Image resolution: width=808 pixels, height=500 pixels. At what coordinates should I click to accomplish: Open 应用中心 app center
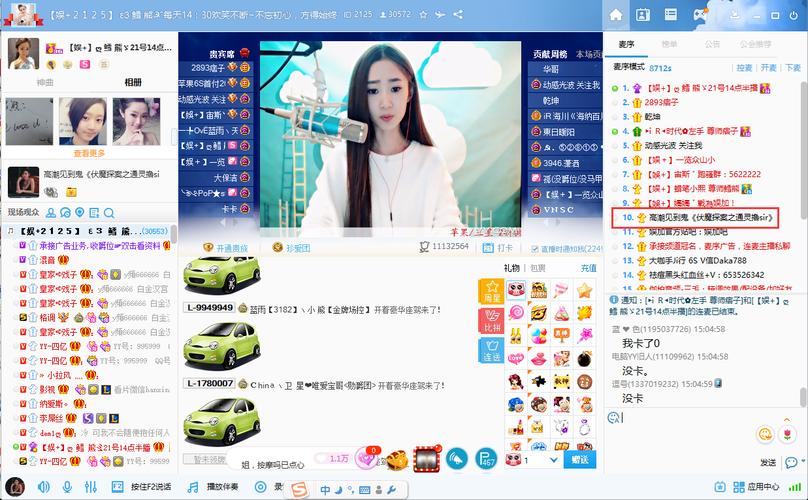pos(756,487)
